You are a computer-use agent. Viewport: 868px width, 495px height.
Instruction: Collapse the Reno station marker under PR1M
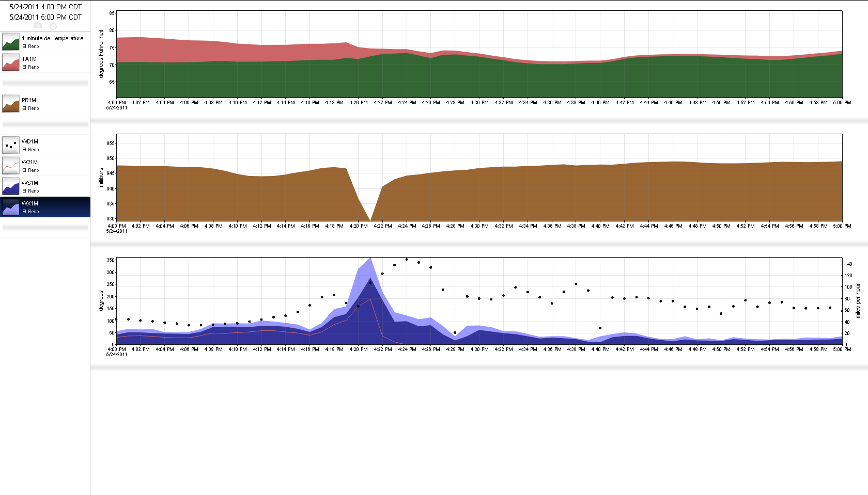24,108
